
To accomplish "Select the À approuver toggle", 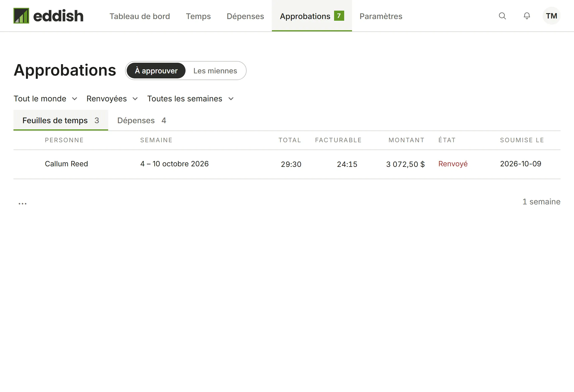I will pyautogui.click(x=156, y=71).
